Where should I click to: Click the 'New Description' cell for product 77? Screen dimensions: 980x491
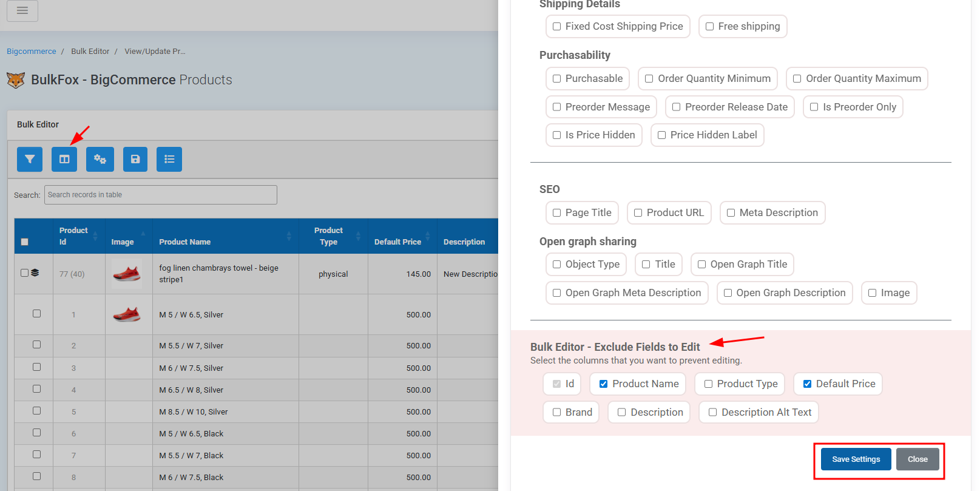pos(470,274)
